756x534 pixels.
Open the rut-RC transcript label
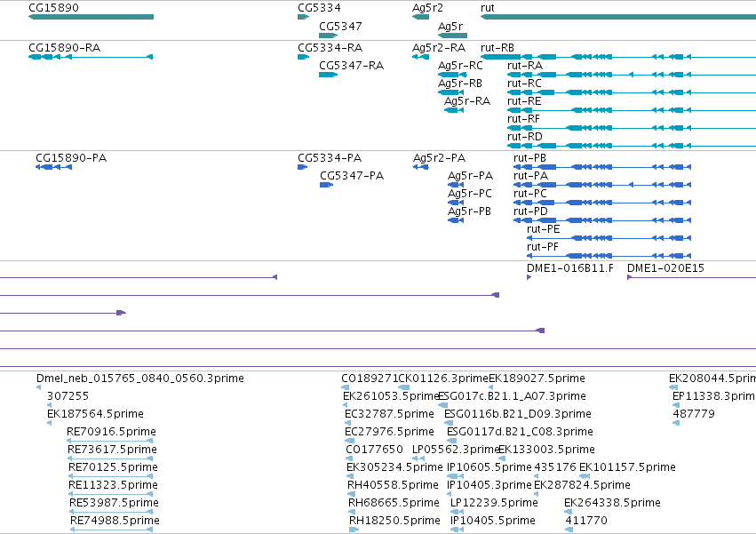(524, 84)
